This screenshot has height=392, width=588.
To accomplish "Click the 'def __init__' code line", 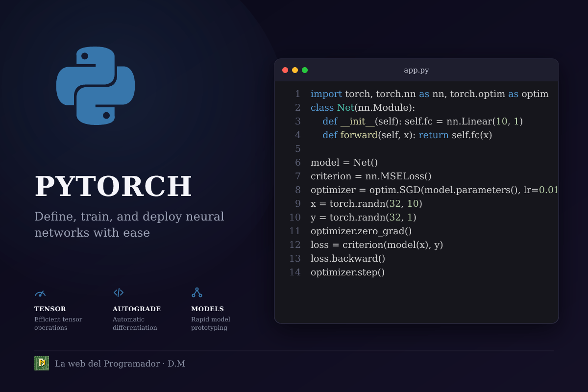I will coord(422,121).
